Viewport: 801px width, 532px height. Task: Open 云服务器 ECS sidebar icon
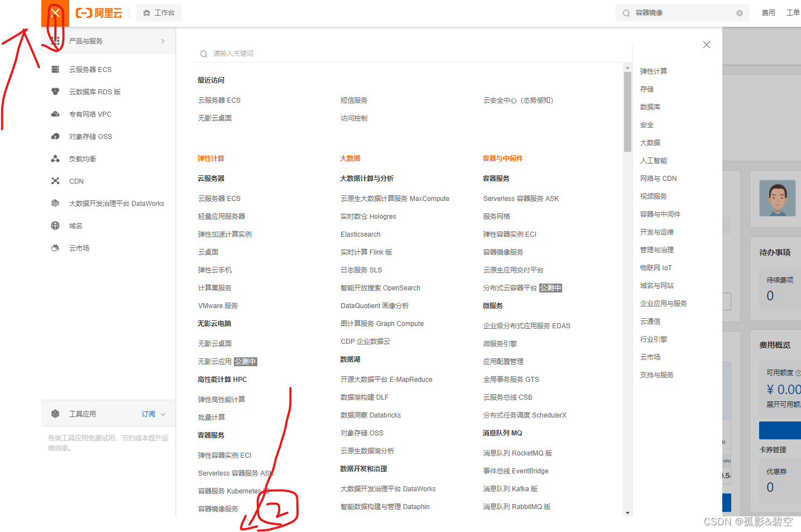[x=55, y=69]
